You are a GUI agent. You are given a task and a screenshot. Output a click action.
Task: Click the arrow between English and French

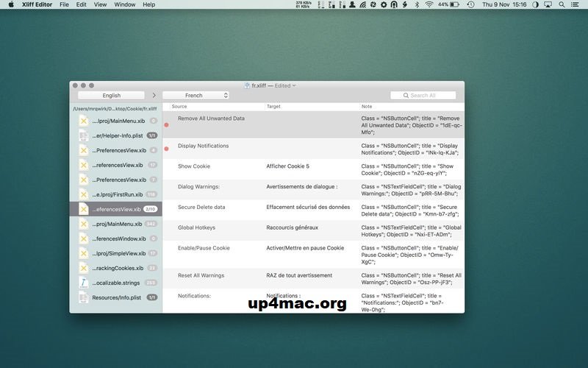tap(154, 96)
